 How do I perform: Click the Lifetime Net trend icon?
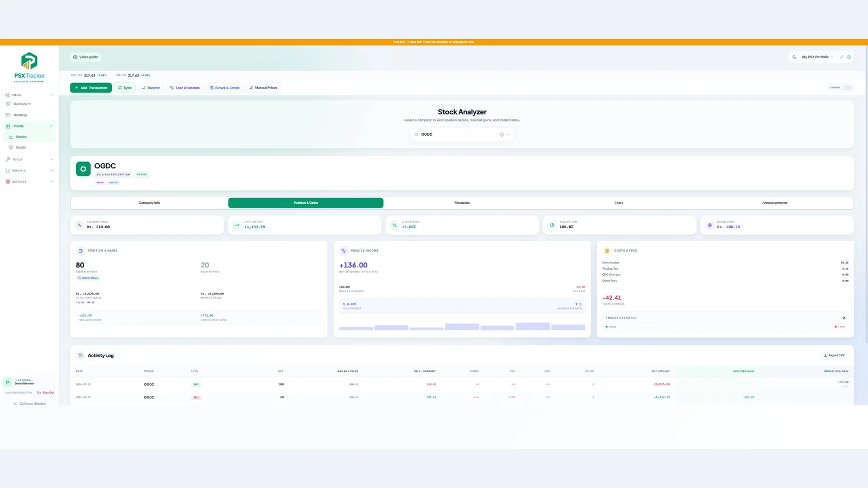pos(237,225)
